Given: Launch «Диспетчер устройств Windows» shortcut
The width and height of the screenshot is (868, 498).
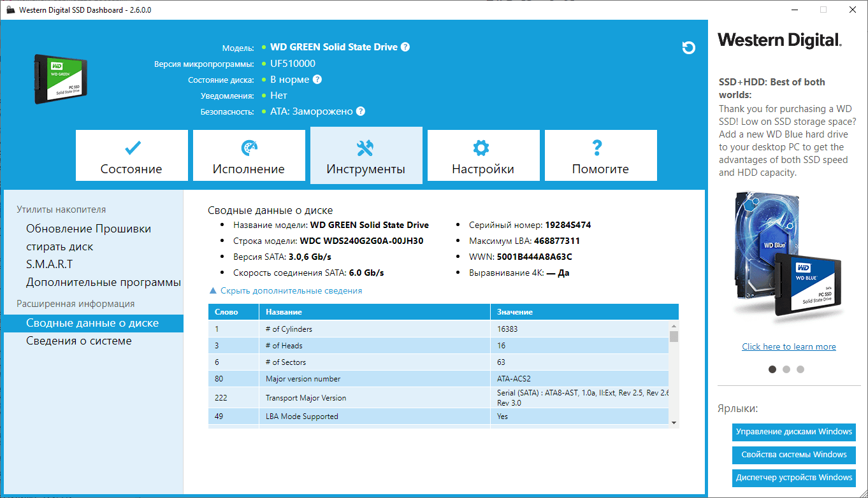Looking at the screenshot, I should [794, 478].
